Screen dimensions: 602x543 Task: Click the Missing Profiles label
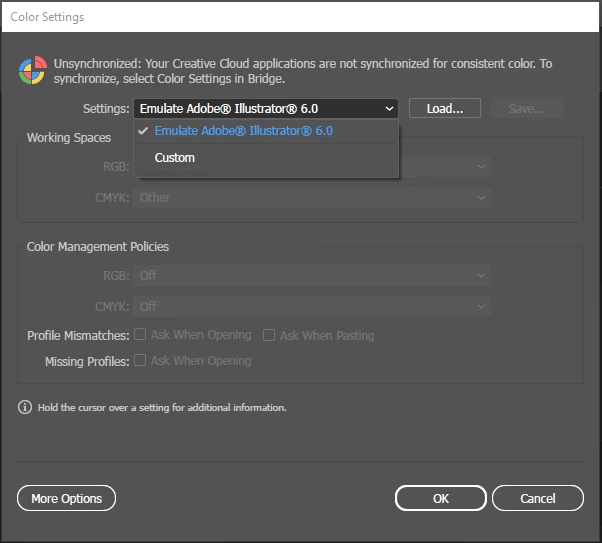(x=87, y=361)
